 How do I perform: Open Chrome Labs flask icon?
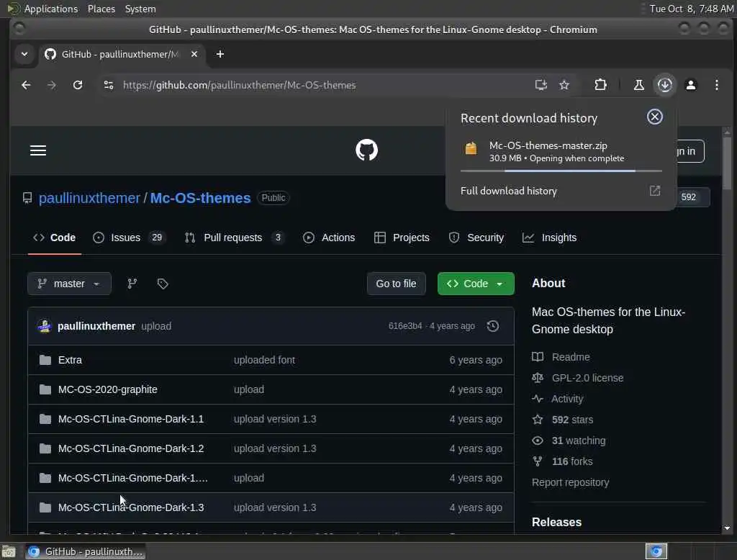point(638,85)
